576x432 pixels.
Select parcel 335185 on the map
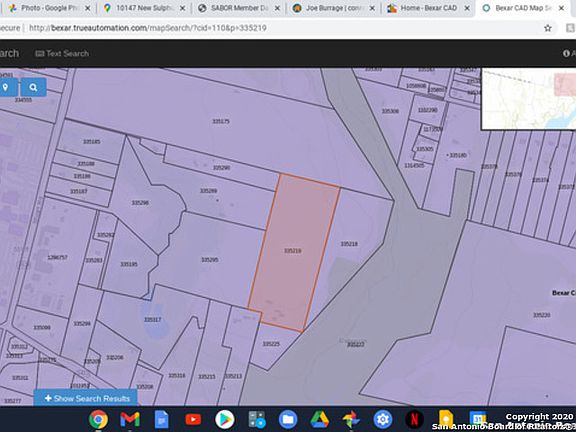point(91,141)
